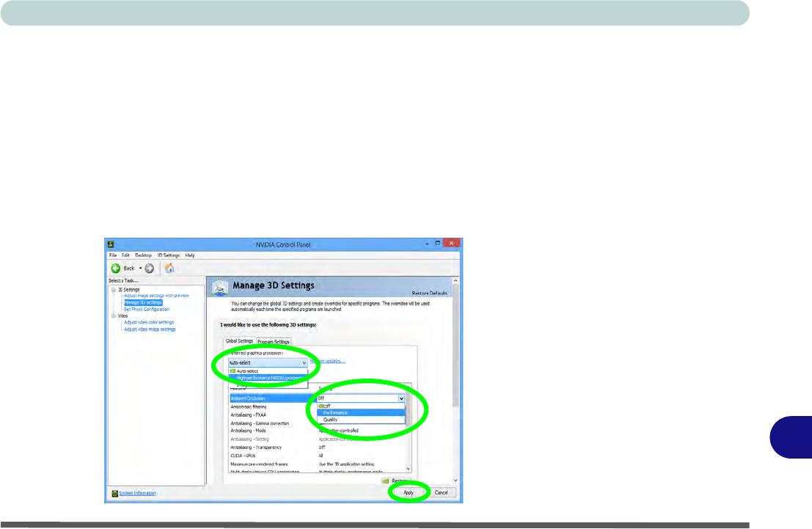Switch to the Global Settings tab
The width and height of the screenshot is (812, 529).
coord(239,341)
